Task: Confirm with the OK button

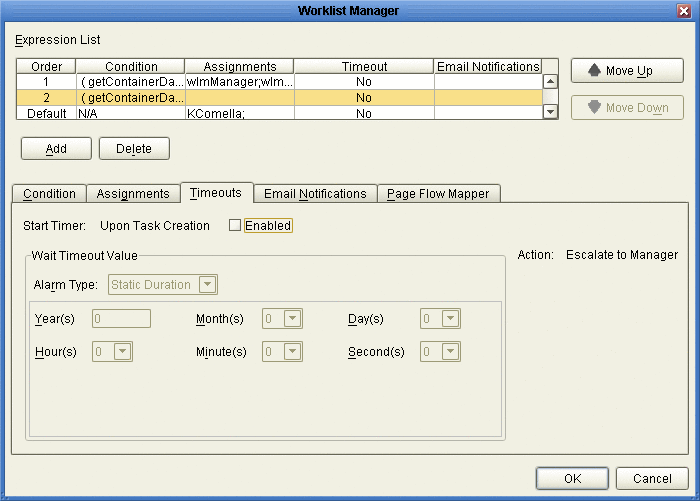Action: tap(572, 479)
